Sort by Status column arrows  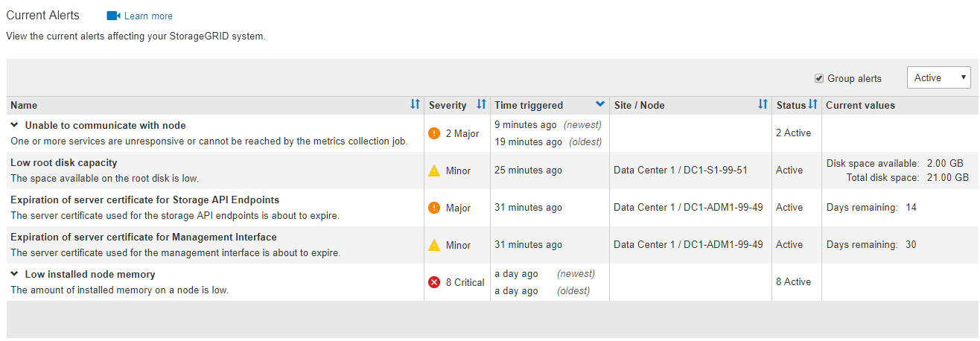coord(813,105)
